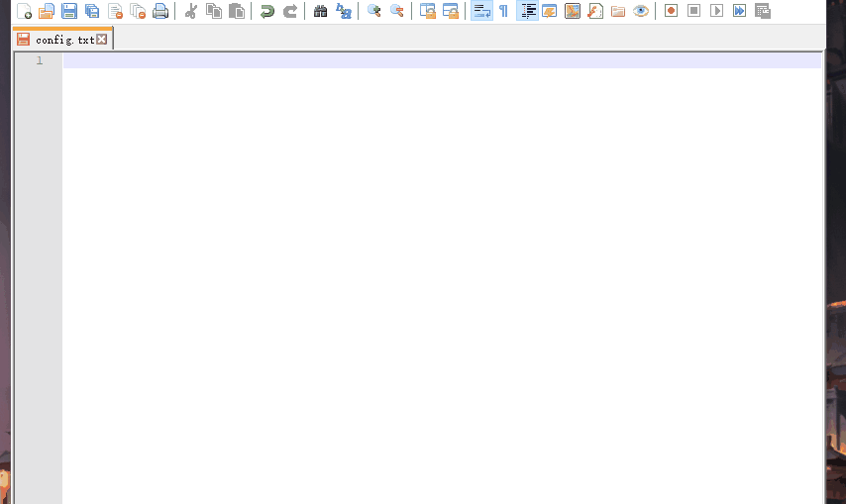846x504 pixels.
Task: Open Folder as Workspace icon
Action: 618,11
